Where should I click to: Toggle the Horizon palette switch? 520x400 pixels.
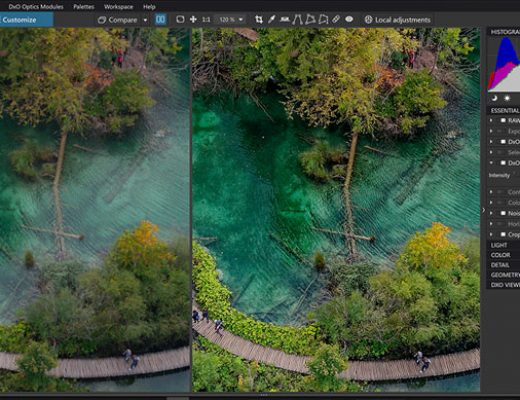[500, 224]
